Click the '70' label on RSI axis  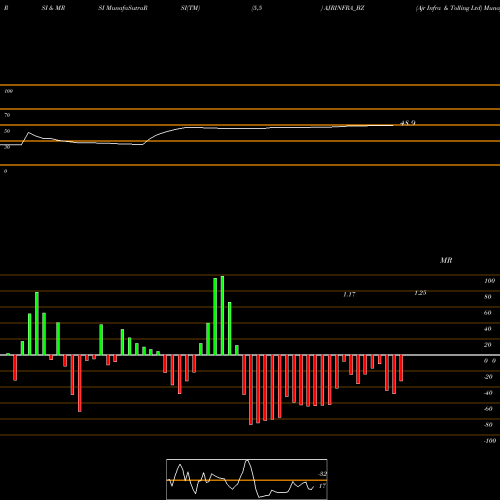7,115
